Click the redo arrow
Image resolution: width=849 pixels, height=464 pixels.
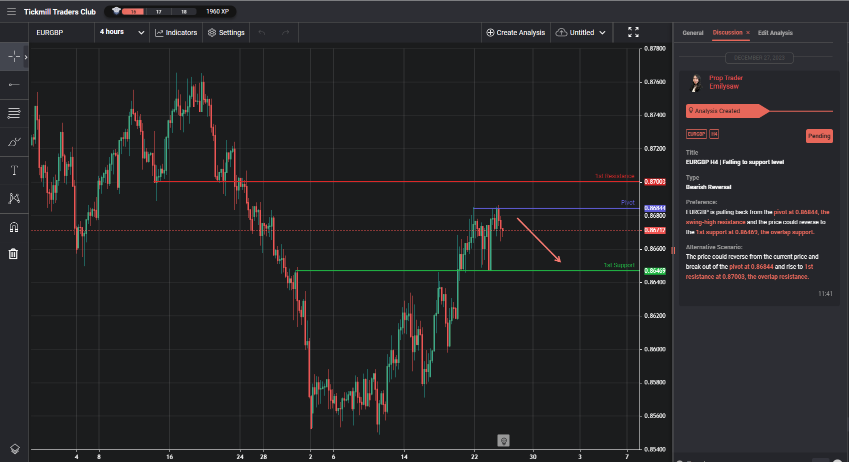tap(285, 32)
